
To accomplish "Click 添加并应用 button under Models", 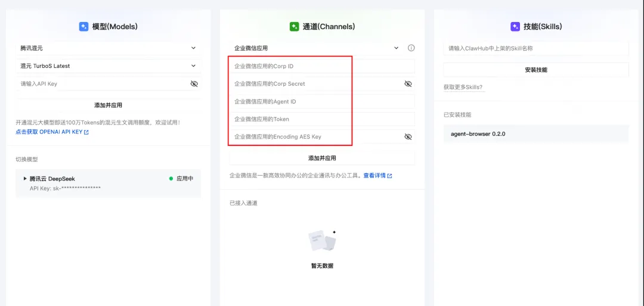I will coord(109,105).
